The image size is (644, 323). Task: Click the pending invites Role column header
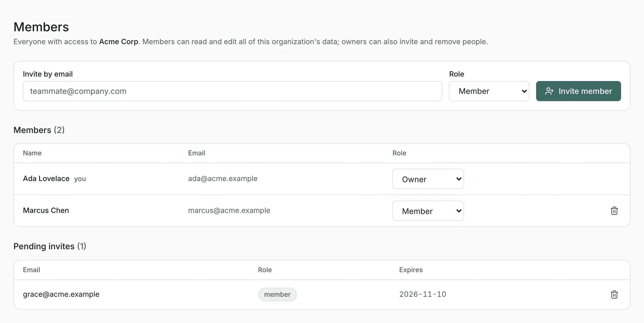coord(265,270)
